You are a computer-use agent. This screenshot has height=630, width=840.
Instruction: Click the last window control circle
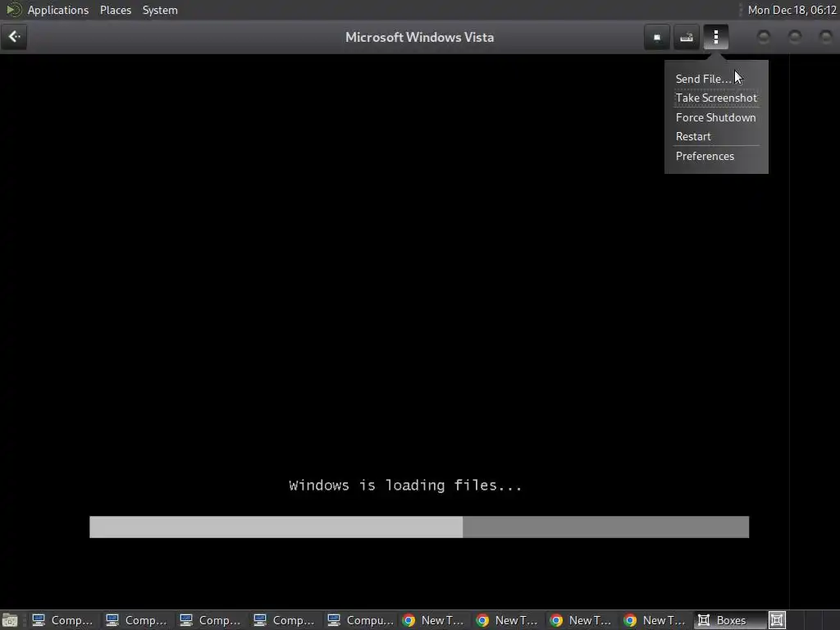[x=826, y=37]
